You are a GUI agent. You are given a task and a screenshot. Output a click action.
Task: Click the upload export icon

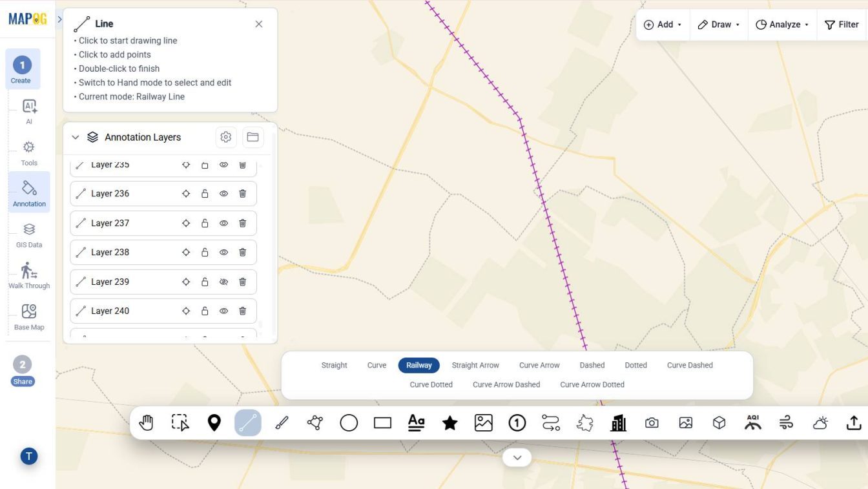coord(854,423)
